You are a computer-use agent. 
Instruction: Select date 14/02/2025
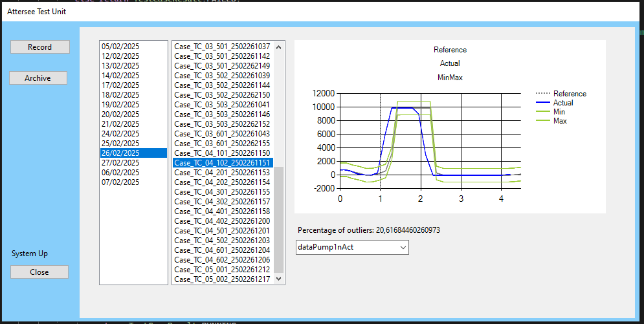(133, 76)
